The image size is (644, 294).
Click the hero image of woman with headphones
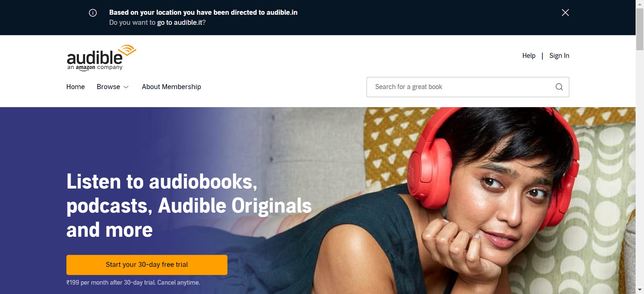[470, 201]
